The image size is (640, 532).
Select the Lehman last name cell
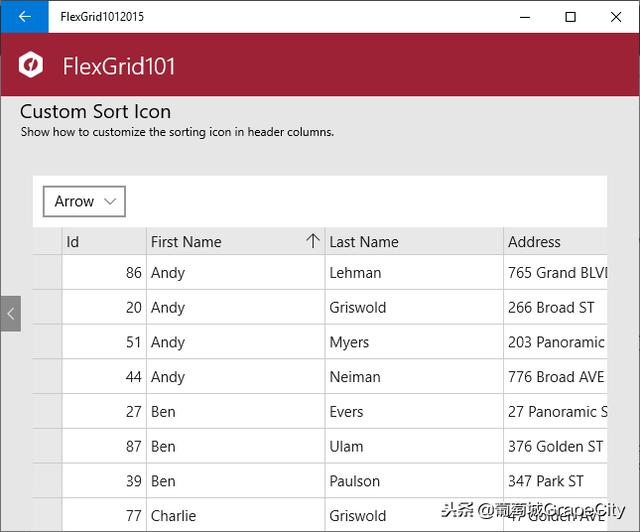click(x=414, y=272)
